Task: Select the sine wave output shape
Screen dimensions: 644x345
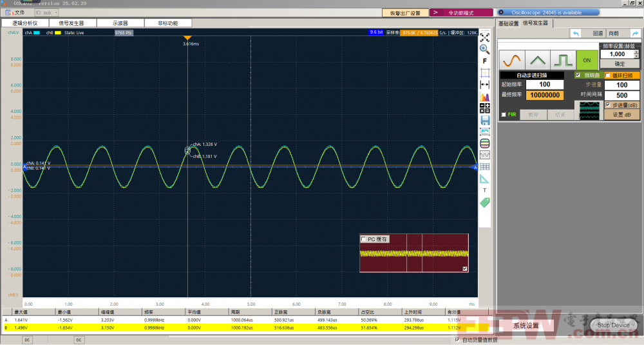Action: pos(512,61)
